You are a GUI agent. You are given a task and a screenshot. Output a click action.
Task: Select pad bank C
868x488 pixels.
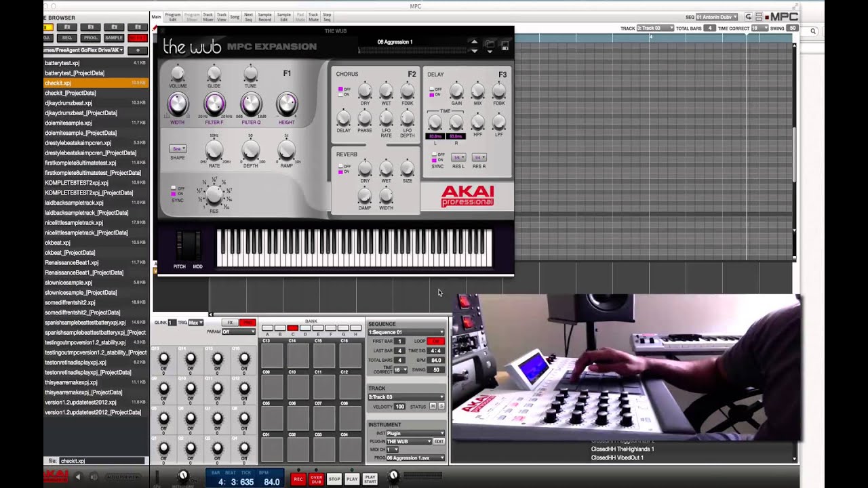tap(293, 328)
